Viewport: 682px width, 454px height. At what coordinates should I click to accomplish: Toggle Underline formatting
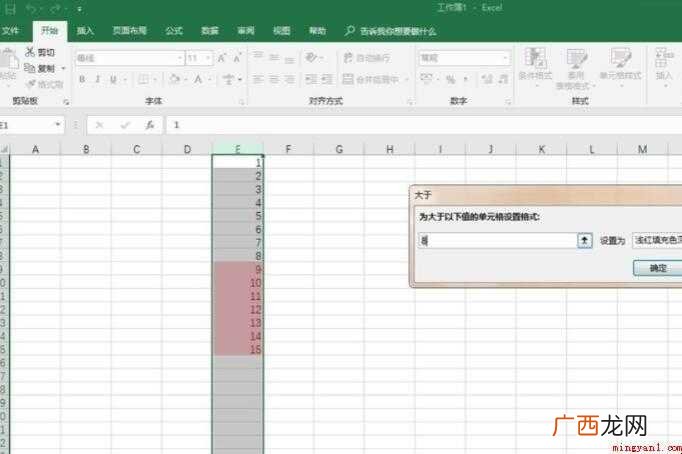pyautogui.click(x=113, y=79)
